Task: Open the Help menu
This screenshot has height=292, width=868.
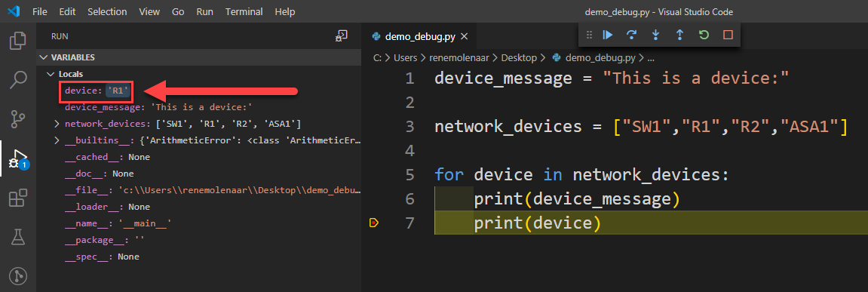Action: tap(285, 11)
